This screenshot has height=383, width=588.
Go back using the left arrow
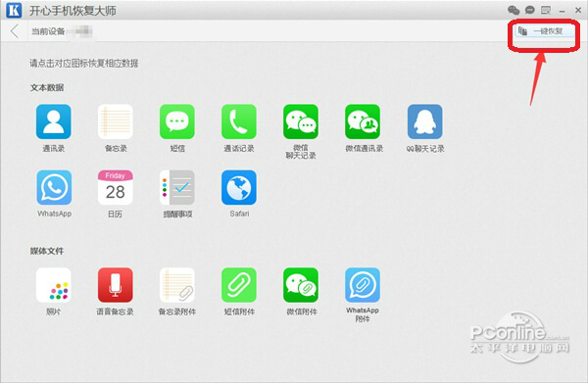[15, 31]
